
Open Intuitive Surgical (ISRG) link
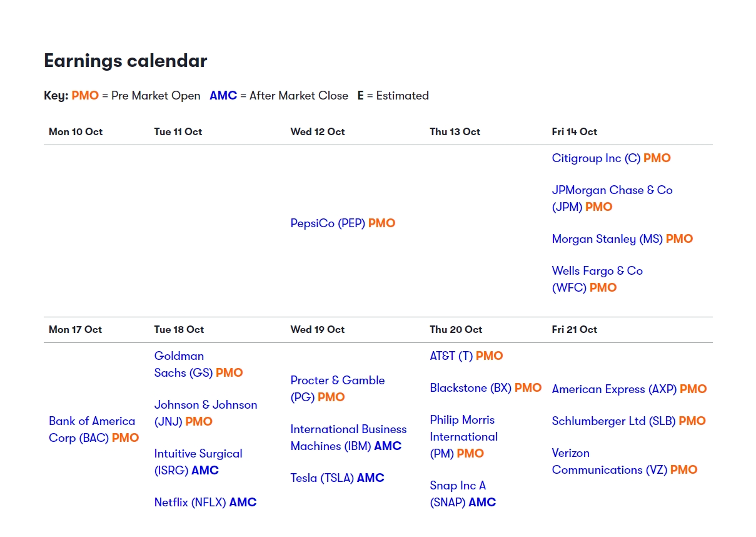198,454
